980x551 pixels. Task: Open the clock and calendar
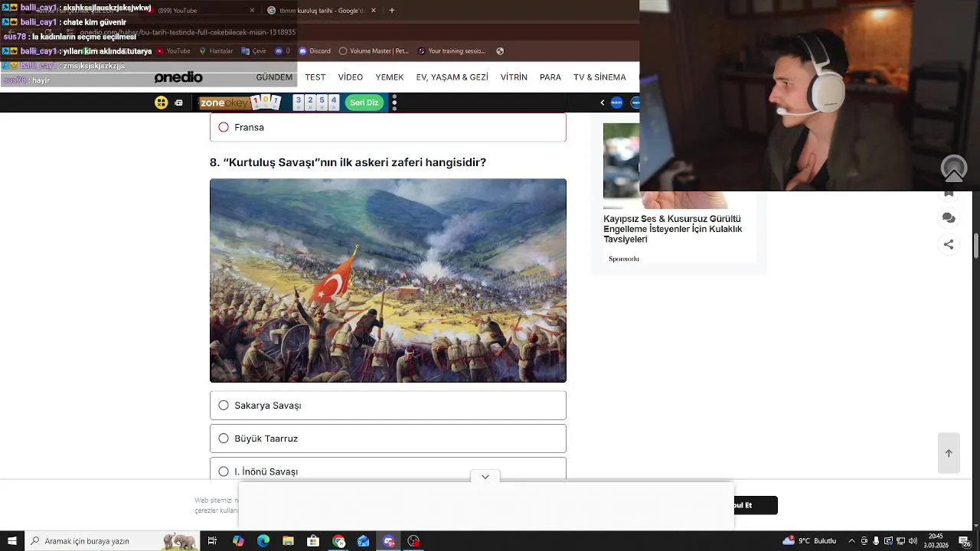936,541
